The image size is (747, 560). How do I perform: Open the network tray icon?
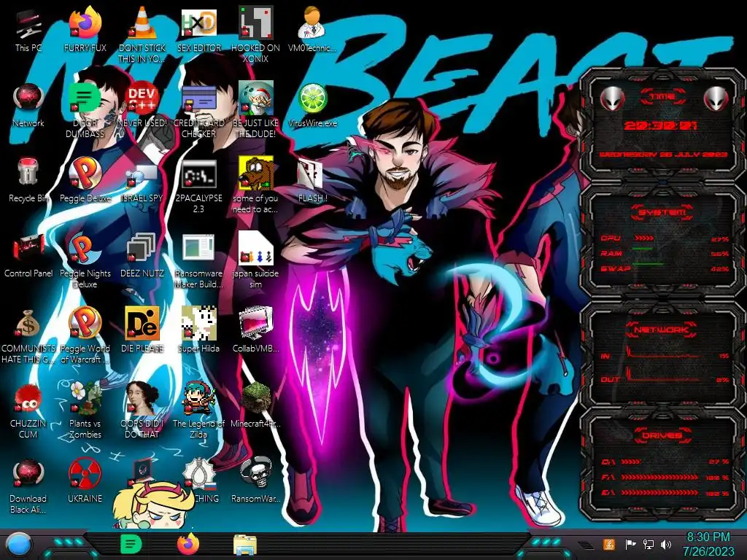tap(649, 545)
